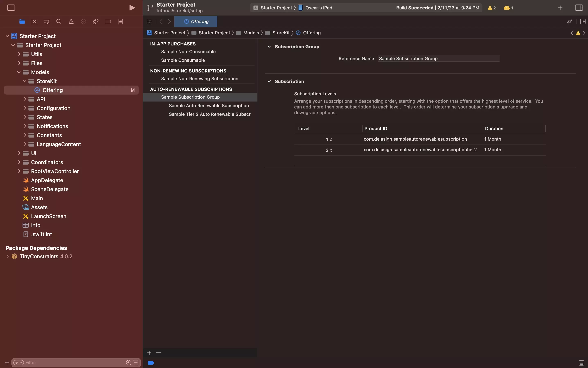Select the Starter Project scheme
588x368 pixels.
coord(273,8)
